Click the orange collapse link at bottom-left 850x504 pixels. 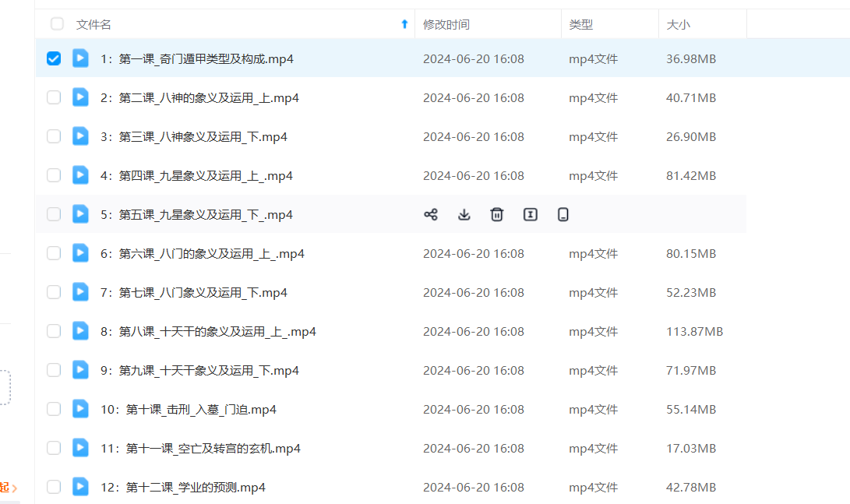pyautogui.click(x=8, y=488)
